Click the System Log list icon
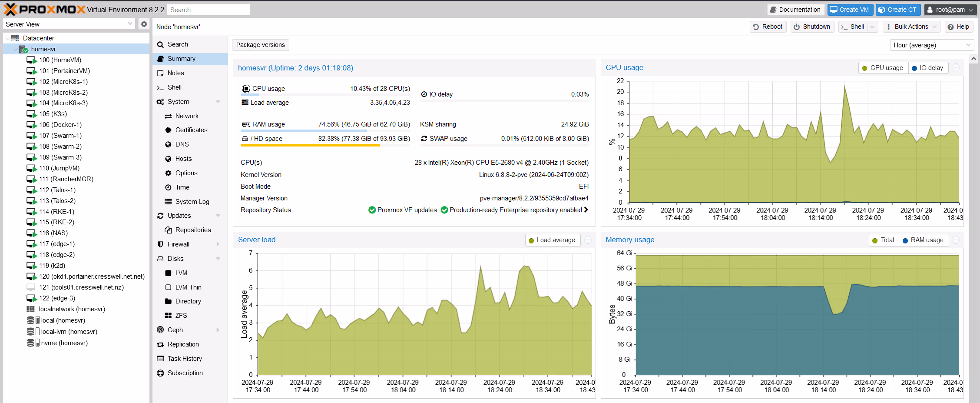This screenshot has width=980, height=403. [168, 202]
